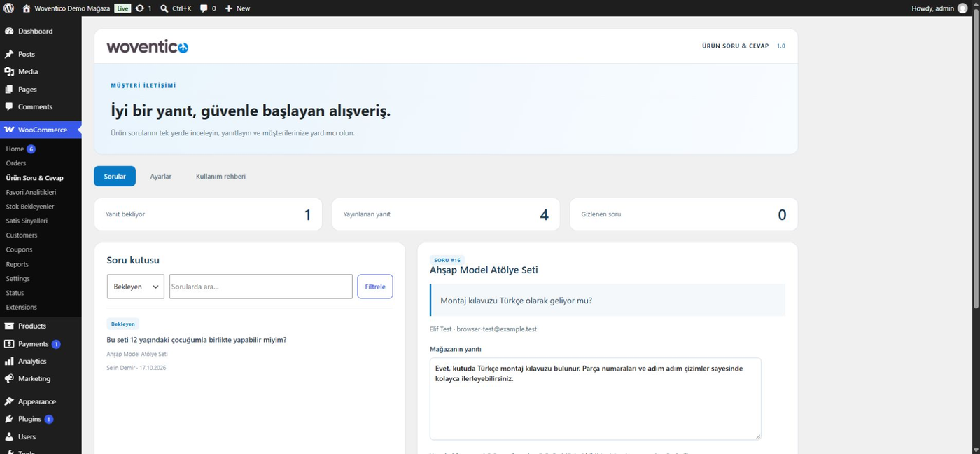Viewport: 980px width, 454px height.
Task: Click the plus icon next to New
Action: click(229, 8)
